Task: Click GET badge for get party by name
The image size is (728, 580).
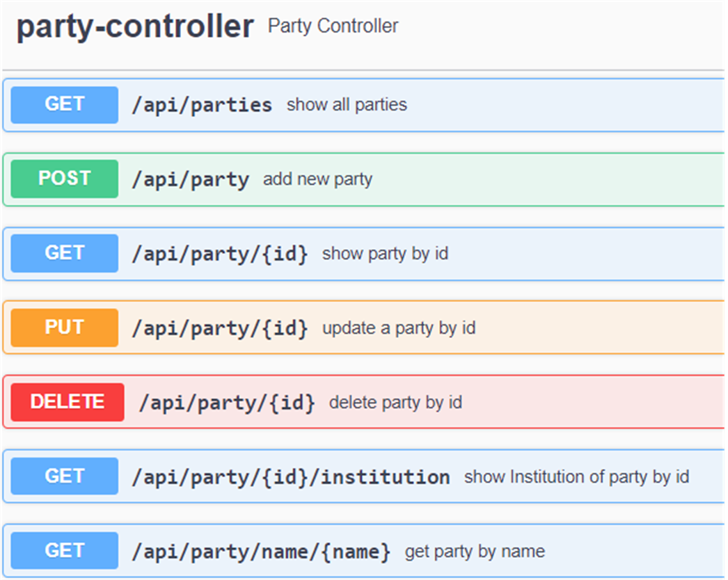Action: click(65, 551)
